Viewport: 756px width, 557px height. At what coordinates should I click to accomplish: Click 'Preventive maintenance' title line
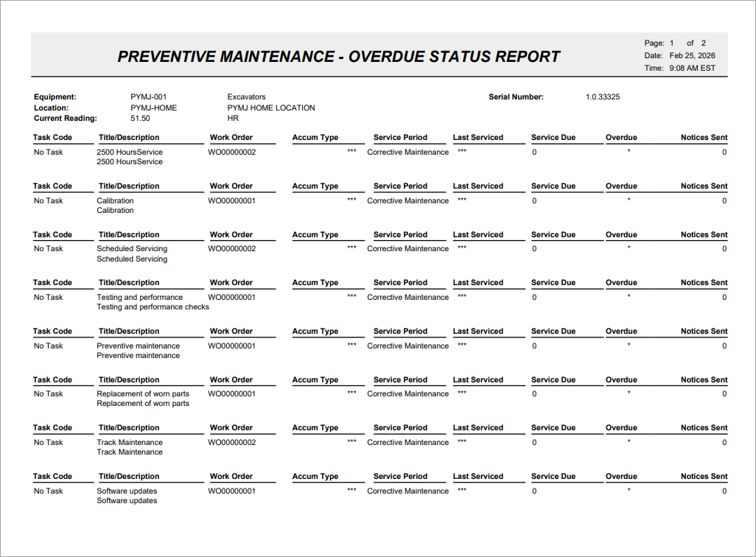click(x=138, y=346)
